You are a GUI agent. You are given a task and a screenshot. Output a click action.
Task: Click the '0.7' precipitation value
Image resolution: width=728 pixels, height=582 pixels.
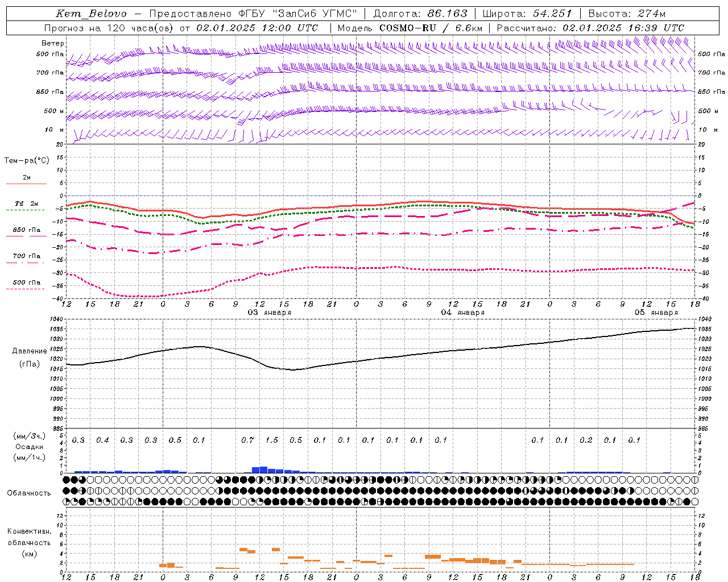click(x=247, y=440)
